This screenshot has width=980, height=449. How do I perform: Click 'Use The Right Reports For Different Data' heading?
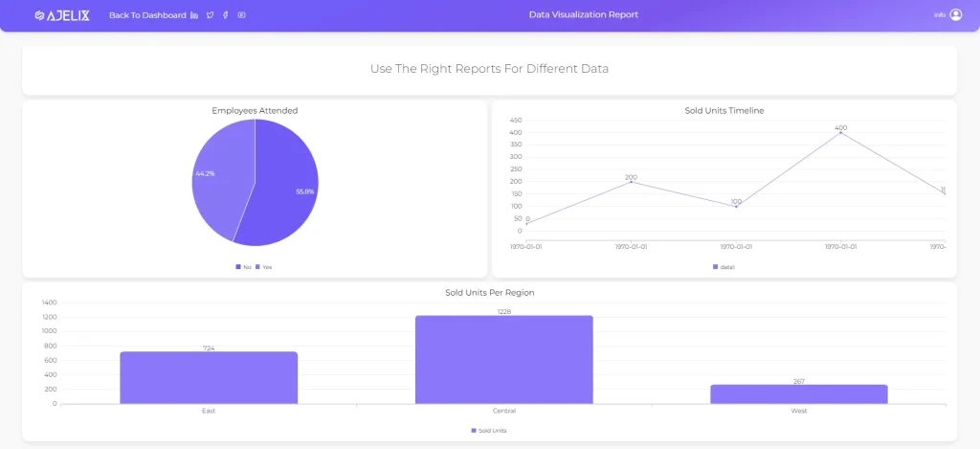tap(489, 69)
